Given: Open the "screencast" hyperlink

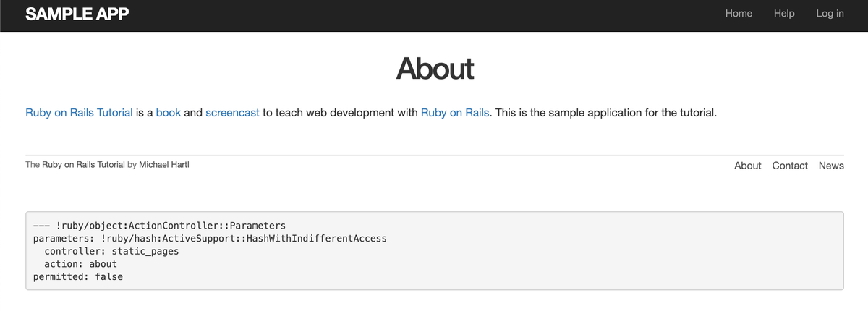Looking at the screenshot, I should tap(232, 113).
